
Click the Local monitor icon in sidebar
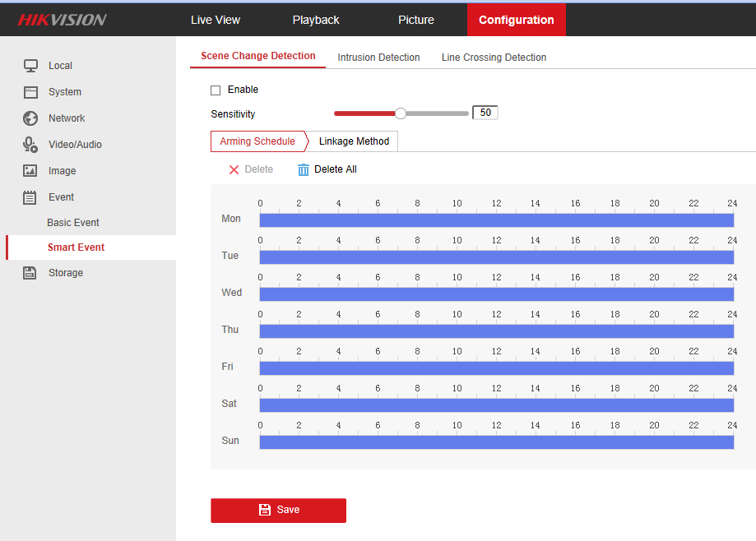[30, 66]
